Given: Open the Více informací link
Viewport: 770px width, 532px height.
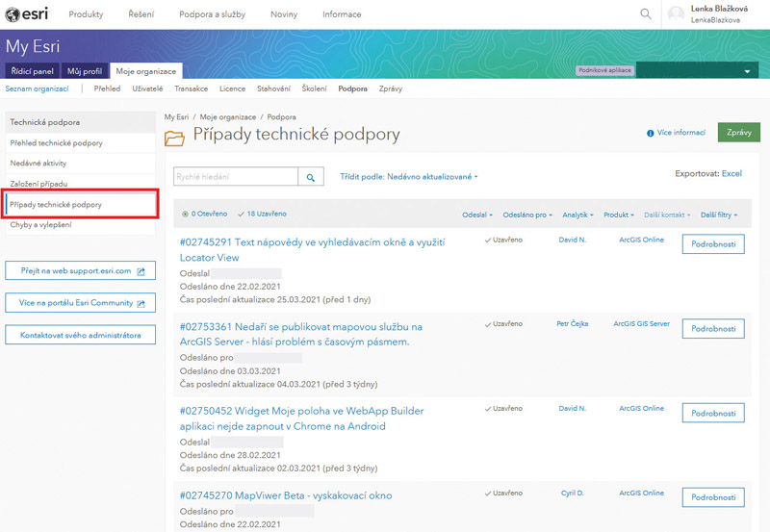Looking at the screenshot, I should pyautogui.click(x=680, y=133).
